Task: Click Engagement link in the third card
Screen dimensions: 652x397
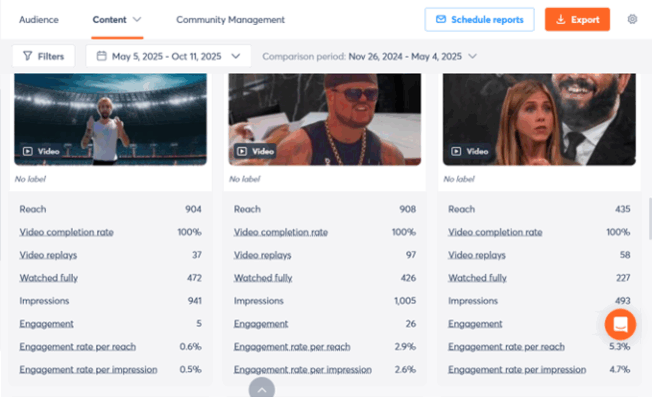Action: click(x=475, y=323)
